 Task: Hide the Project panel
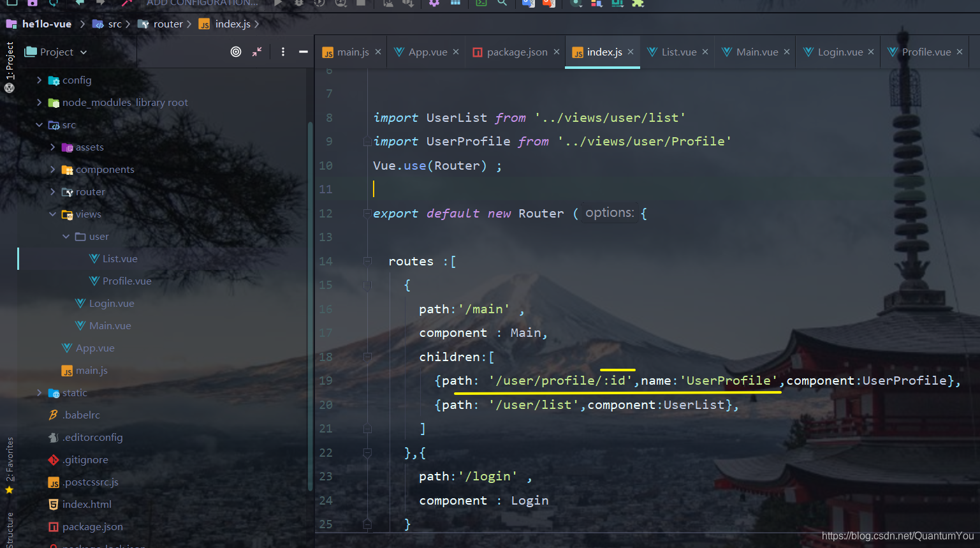[x=304, y=52]
